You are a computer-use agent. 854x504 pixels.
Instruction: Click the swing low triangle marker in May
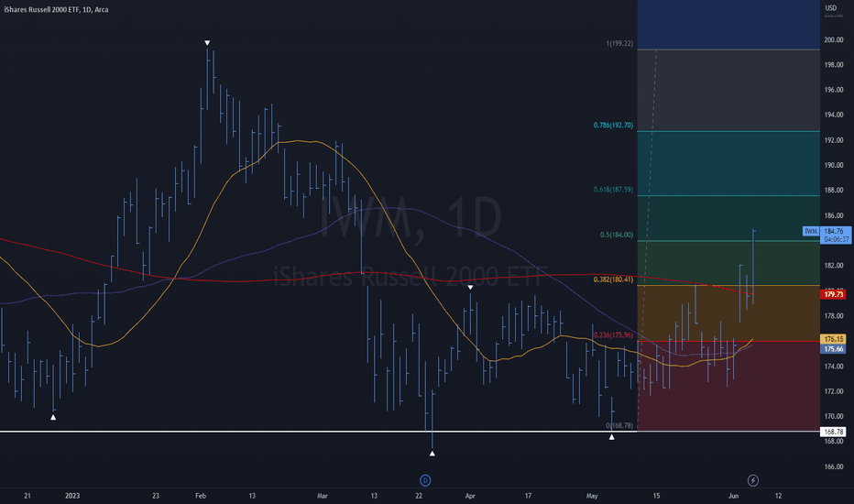coord(611,436)
